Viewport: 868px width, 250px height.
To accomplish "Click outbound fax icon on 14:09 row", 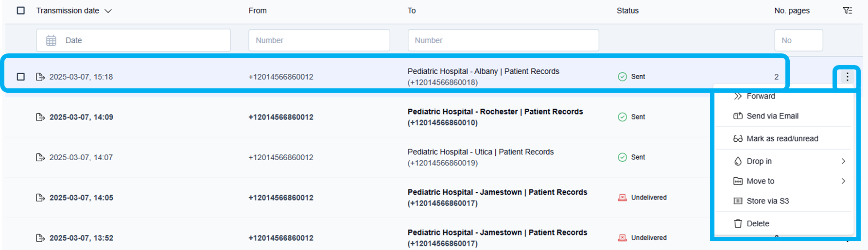I will [40, 117].
